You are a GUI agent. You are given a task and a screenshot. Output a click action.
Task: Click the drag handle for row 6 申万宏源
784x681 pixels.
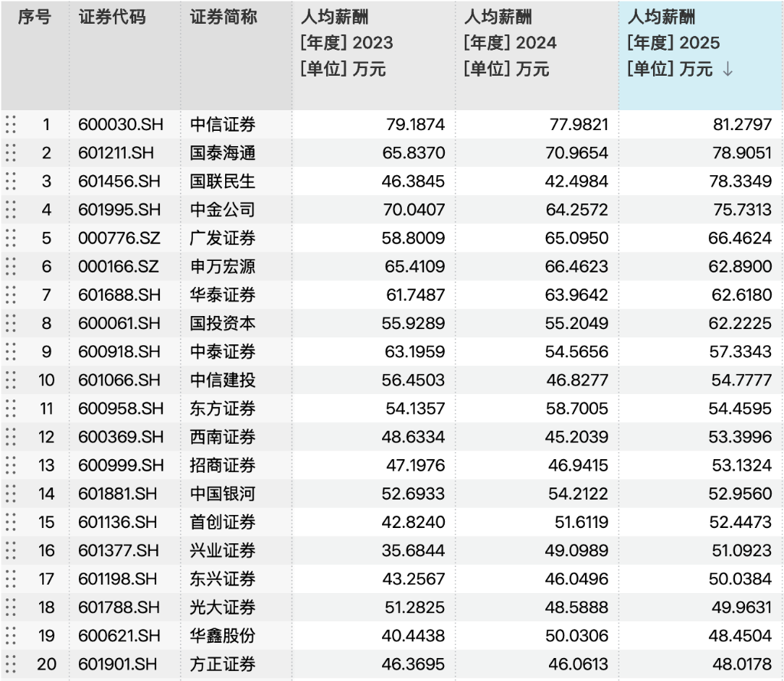[x=11, y=266]
